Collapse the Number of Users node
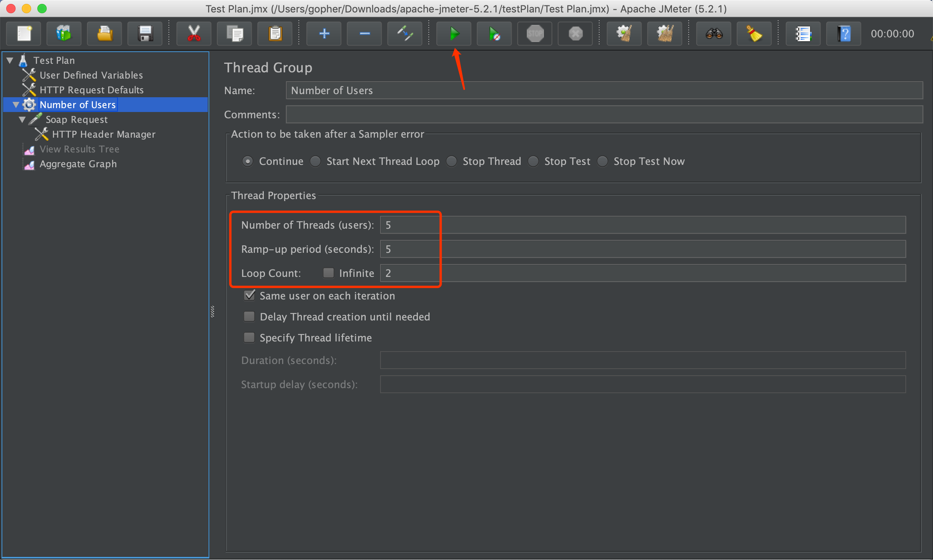This screenshot has width=933, height=560. [16, 105]
